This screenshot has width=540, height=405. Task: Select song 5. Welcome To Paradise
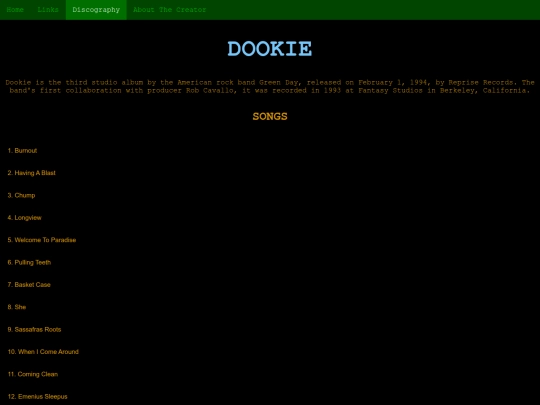click(x=42, y=240)
